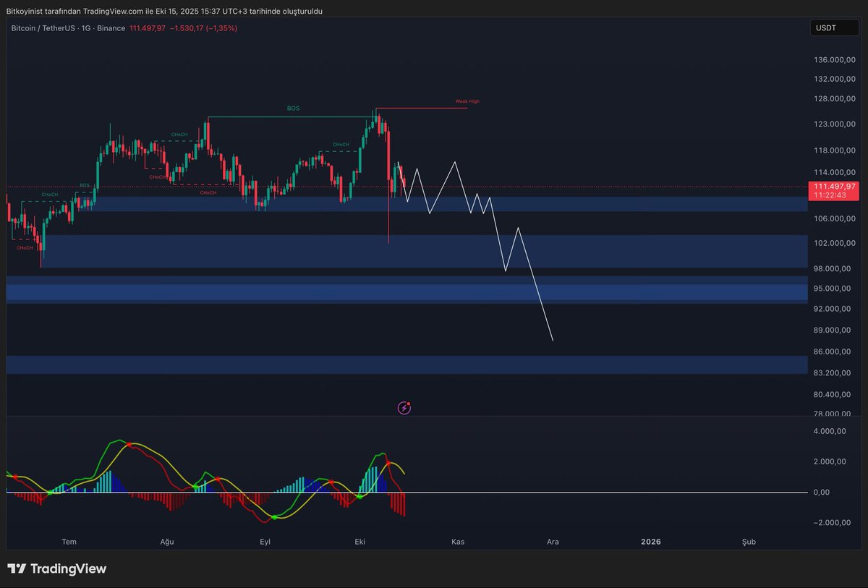Screen dimensions: 868x588
Task: Click the 132.000,00 price axis label
Action: tap(835, 79)
